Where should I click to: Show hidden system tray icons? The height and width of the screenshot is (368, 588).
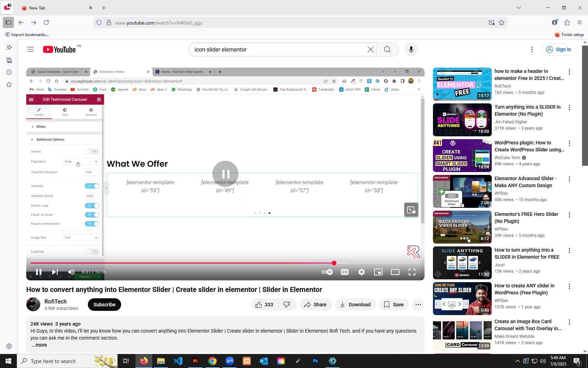point(517,361)
